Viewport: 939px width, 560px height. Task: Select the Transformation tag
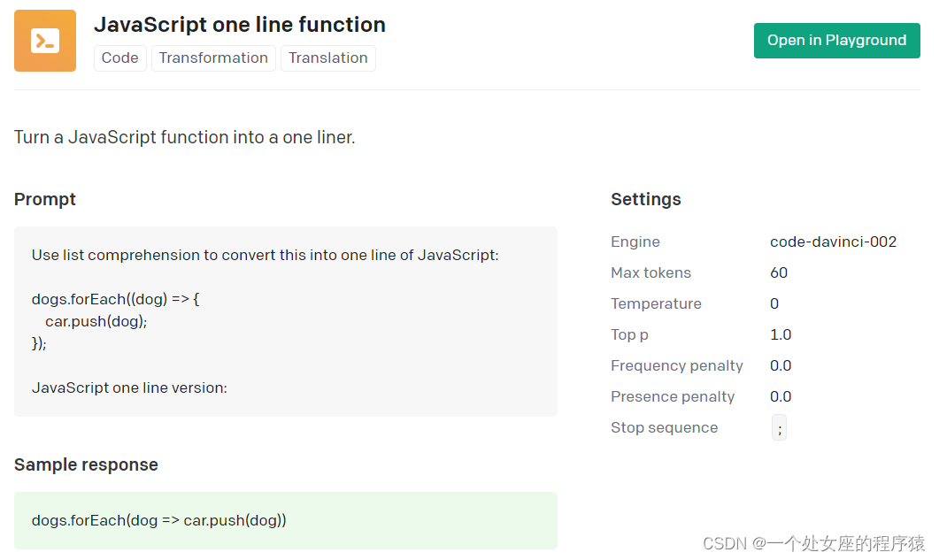(213, 58)
